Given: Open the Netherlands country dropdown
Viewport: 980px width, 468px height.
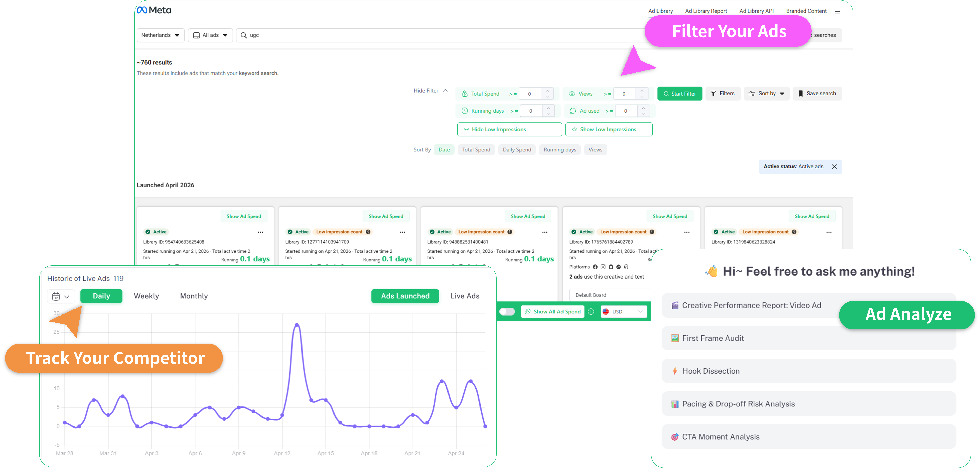Looking at the screenshot, I should pos(160,35).
